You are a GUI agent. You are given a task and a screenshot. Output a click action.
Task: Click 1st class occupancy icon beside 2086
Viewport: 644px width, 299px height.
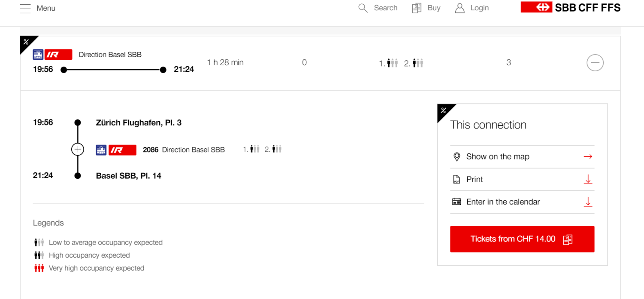[255, 149]
